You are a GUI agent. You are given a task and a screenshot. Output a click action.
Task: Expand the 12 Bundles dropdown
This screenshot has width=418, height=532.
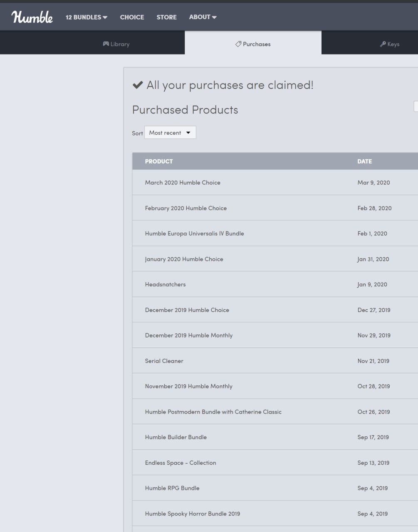pyautogui.click(x=87, y=17)
